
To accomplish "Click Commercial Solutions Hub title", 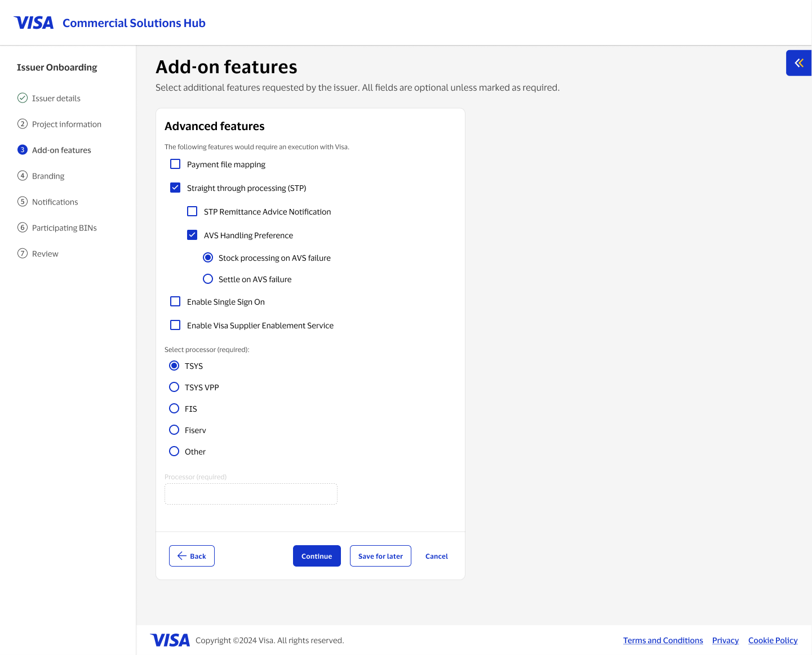I will tap(134, 23).
